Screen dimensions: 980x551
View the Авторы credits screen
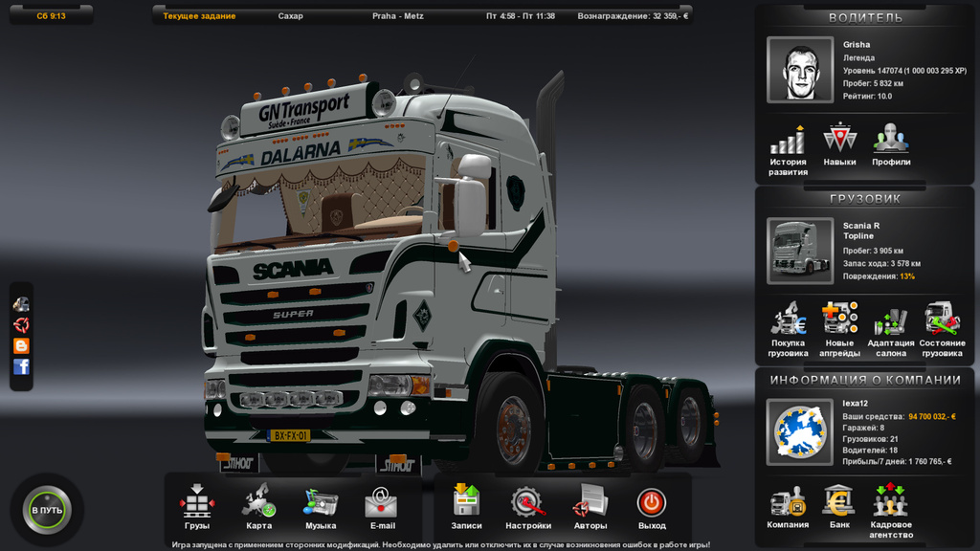[591, 504]
